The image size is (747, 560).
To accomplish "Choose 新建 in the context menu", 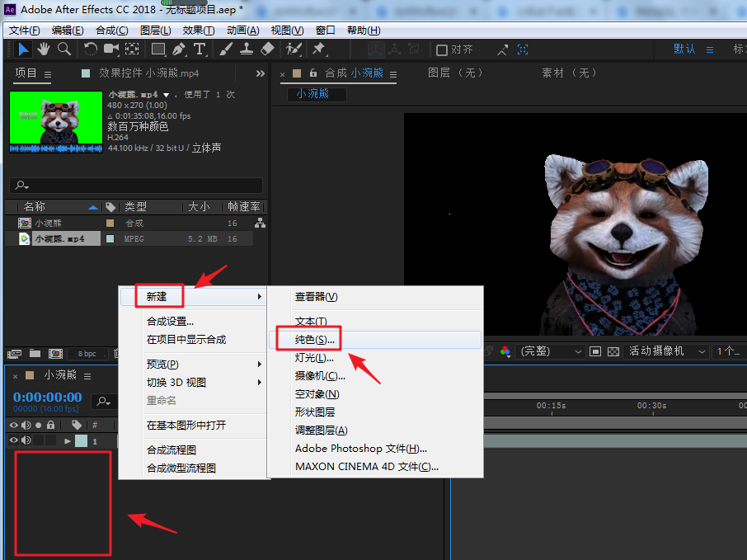I will click(x=192, y=296).
